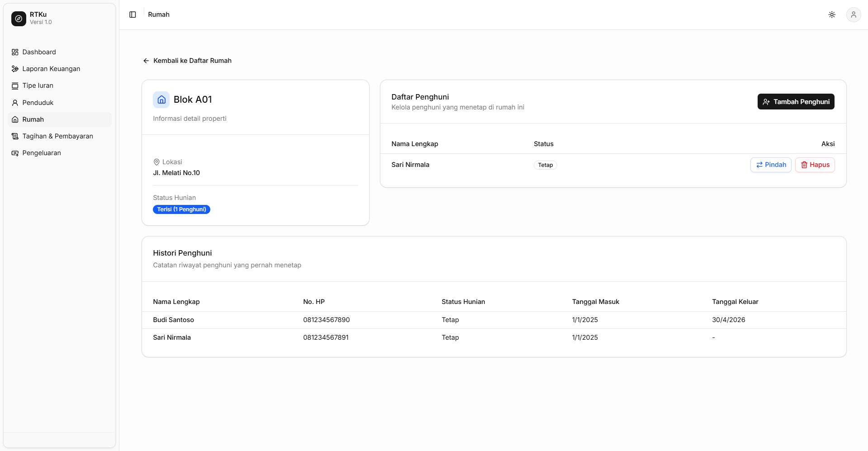Click the Tanggal Masuk column header
The height and width of the screenshot is (451, 868).
(x=595, y=302)
